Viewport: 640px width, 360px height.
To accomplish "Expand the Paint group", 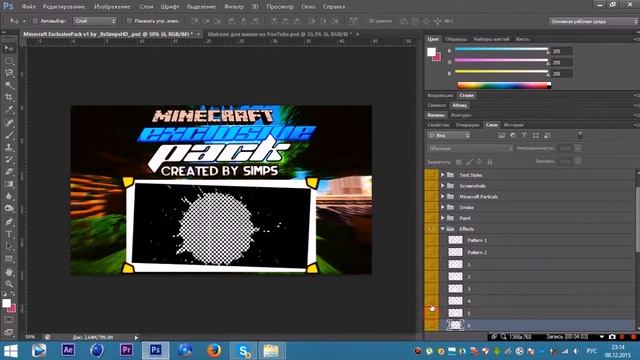I will pyautogui.click(x=442, y=218).
